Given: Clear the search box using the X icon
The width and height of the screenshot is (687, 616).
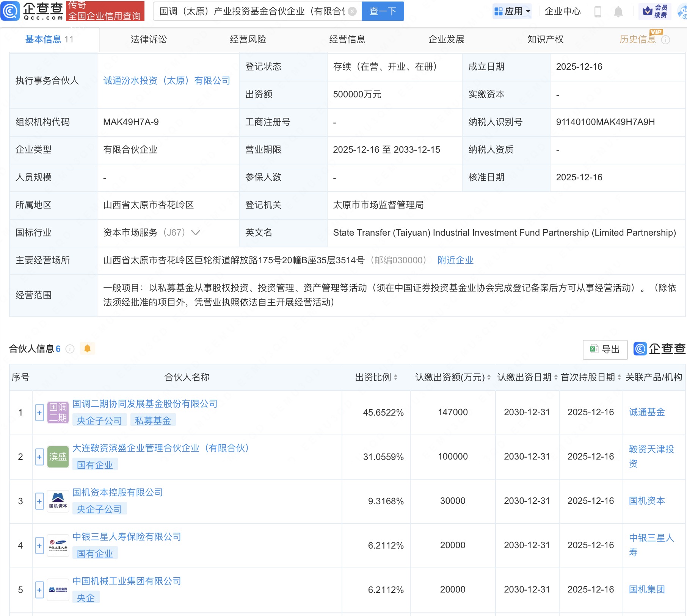Looking at the screenshot, I should (353, 11).
